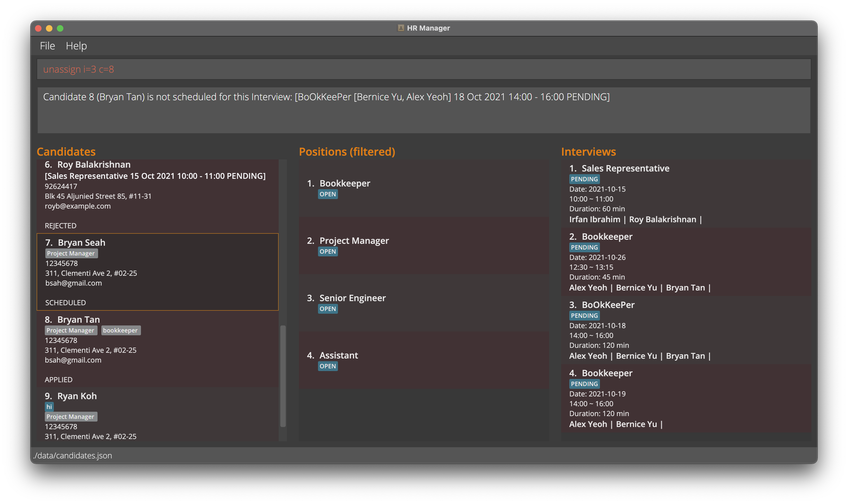
Task: Select candidate Bryan Tan card
Action: coord(157,349)
